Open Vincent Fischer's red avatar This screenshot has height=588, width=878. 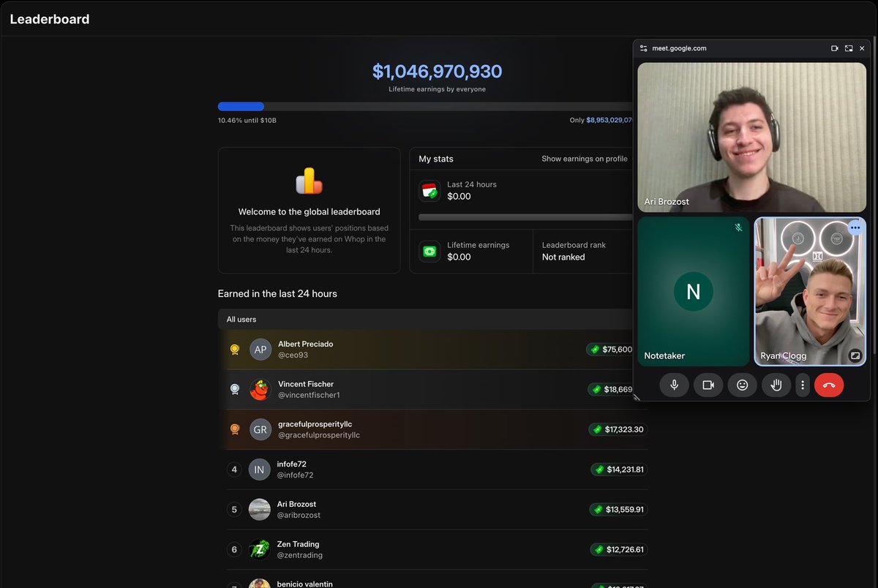(x=260, y=389)
